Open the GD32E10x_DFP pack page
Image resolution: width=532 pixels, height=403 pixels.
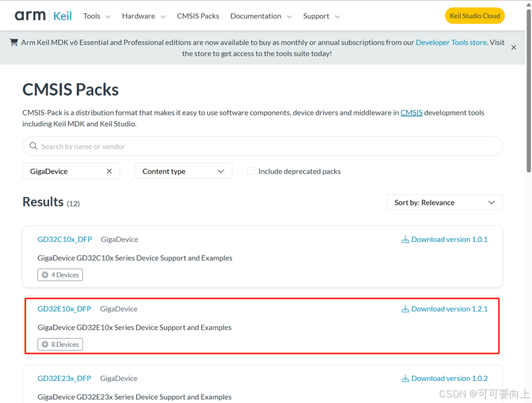click(65, 309)
